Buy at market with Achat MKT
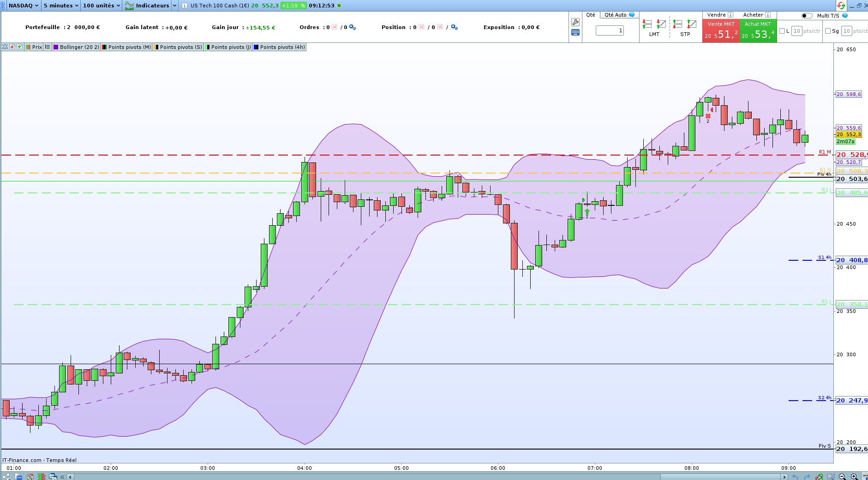This screenshot has width=868, height=480. pos(758,31)
